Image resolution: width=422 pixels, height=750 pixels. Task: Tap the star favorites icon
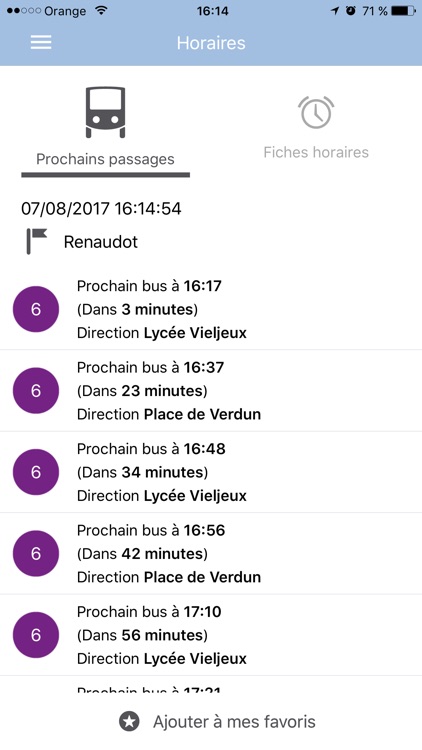tap(129, 721)
